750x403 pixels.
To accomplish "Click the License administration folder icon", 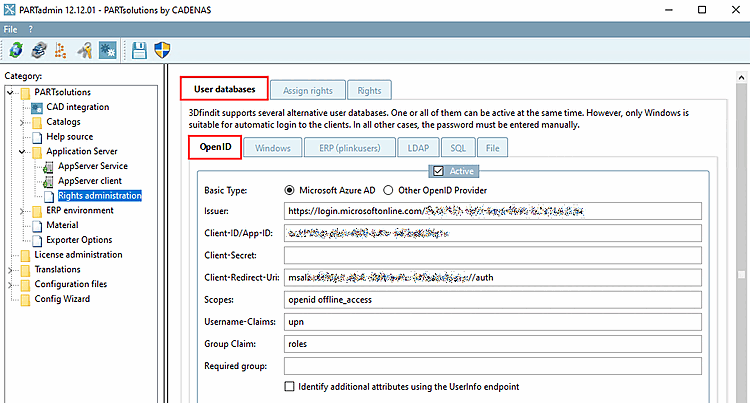I will click(x=25, y=255).
